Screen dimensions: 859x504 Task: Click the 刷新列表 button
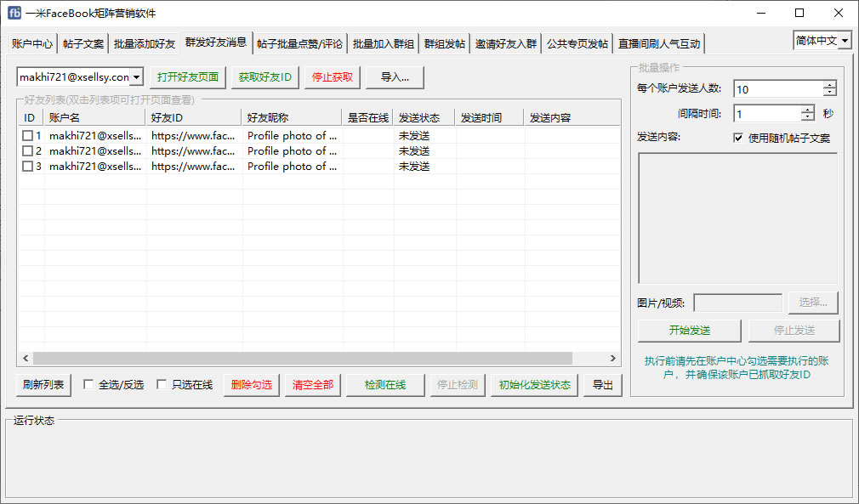click(43, 385)
